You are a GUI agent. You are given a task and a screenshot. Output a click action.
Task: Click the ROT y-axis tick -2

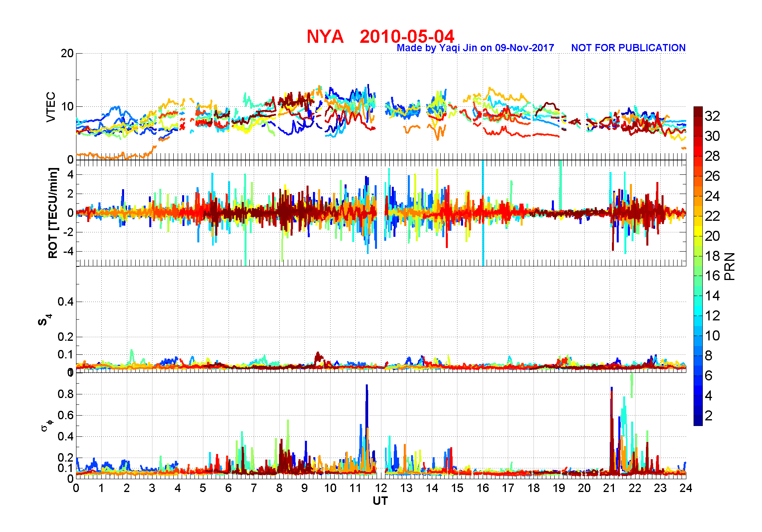(x=68, y=232)
